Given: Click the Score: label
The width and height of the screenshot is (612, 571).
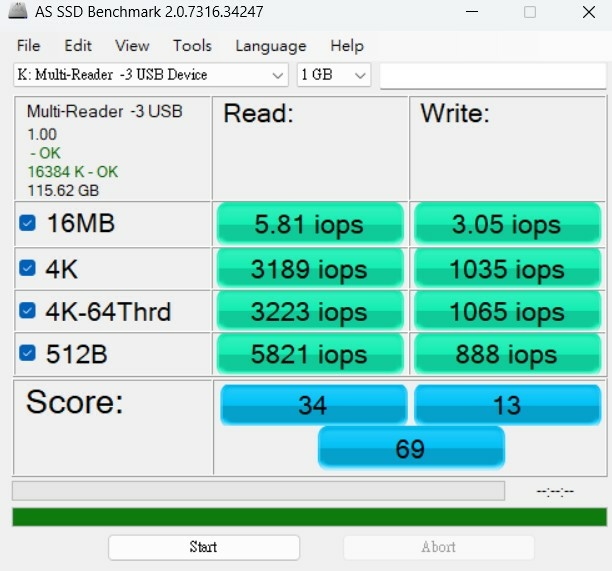Looking at the screenshot, I should tap(75, 402).
